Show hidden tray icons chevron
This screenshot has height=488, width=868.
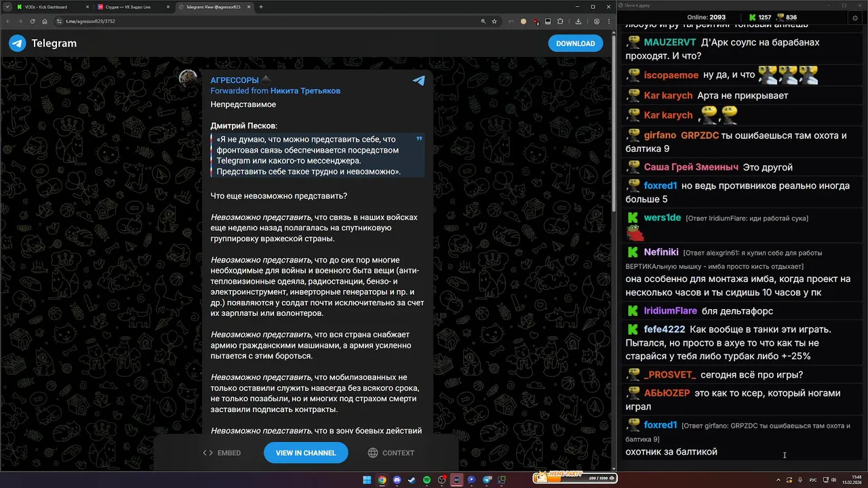point(778,480)
